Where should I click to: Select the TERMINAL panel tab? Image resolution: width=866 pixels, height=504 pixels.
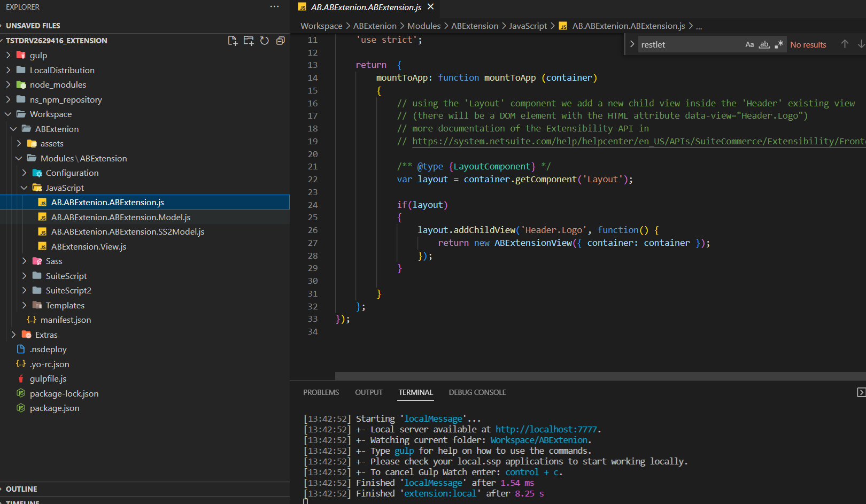(415, 392)
